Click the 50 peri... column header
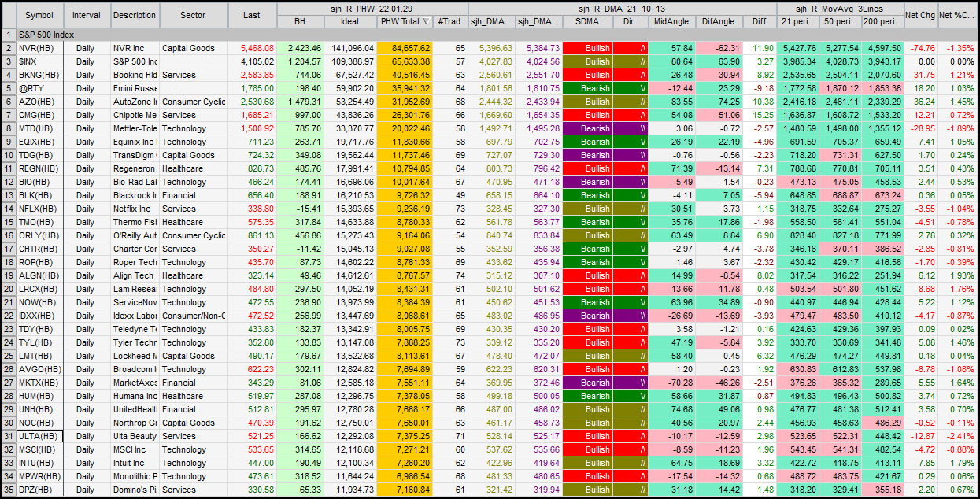 pos(839,21)
